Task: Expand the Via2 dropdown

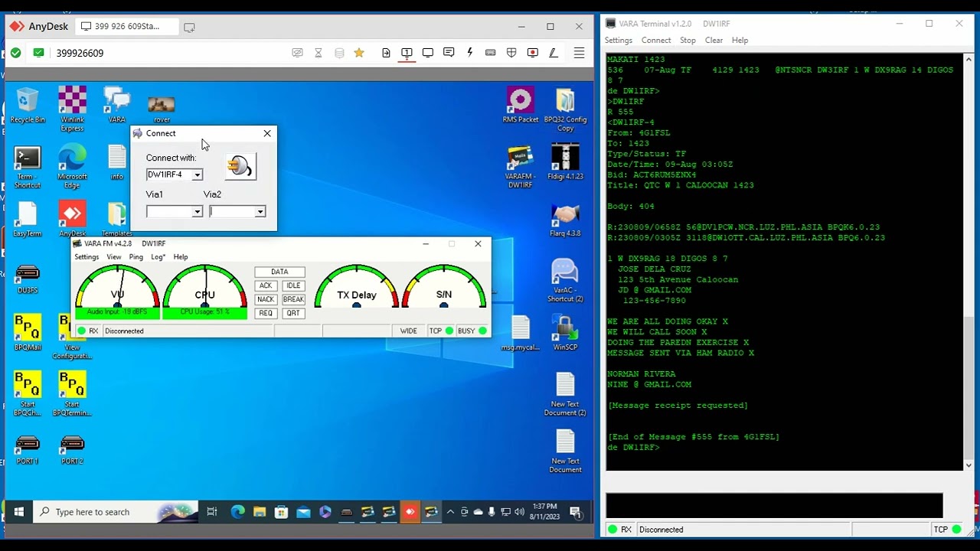Action: [260, 212]
